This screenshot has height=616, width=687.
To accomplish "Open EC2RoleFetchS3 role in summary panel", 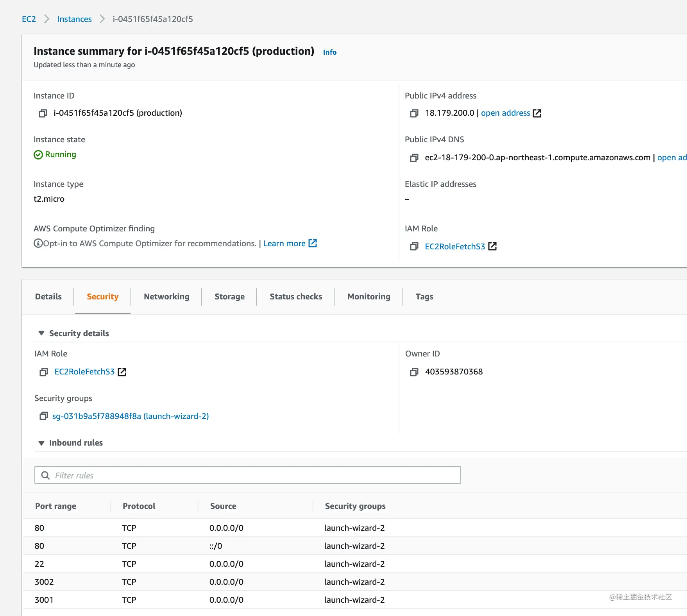I will click(455, 247).
